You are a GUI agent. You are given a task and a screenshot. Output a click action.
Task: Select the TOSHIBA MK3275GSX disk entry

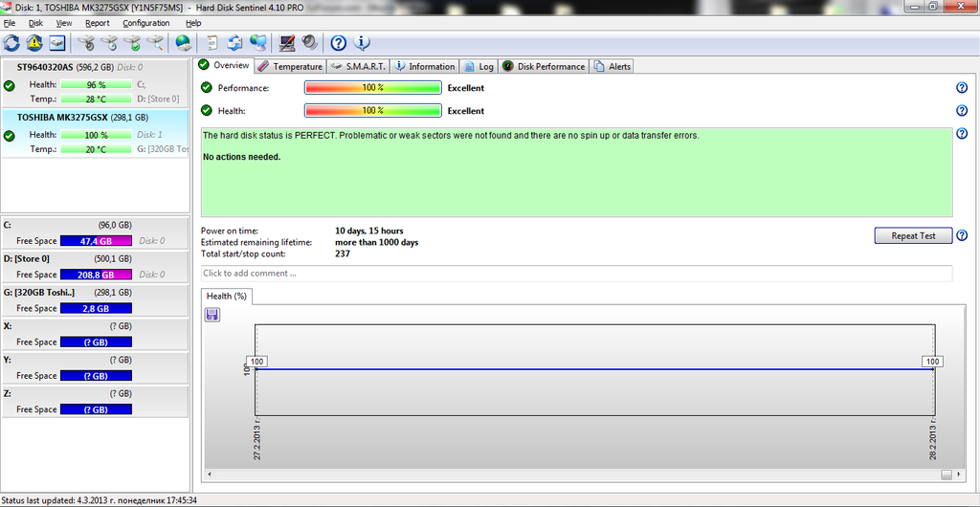(x=95, y=133)
